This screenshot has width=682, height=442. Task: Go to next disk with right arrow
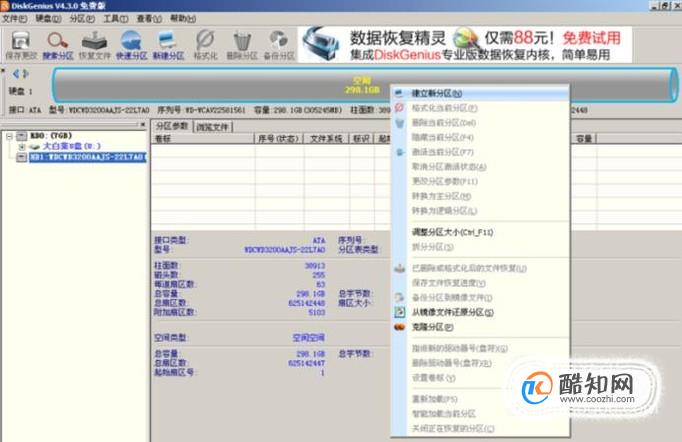coord(26,74)
